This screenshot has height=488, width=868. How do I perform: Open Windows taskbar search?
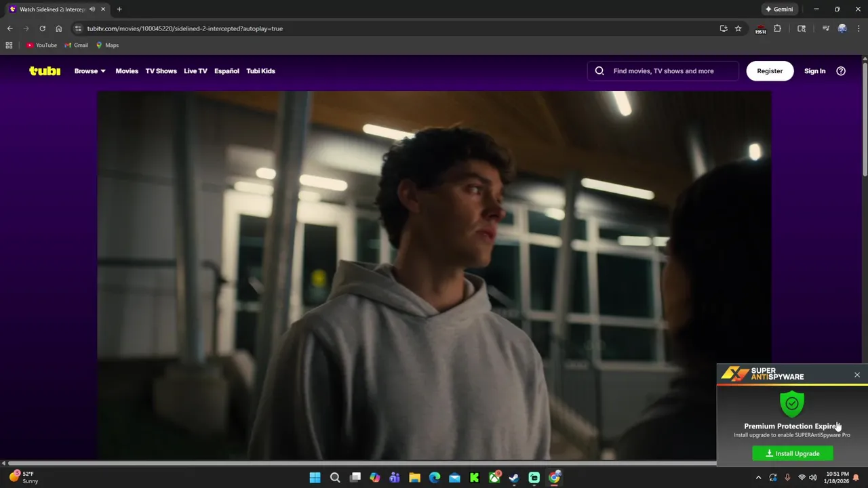335,478
